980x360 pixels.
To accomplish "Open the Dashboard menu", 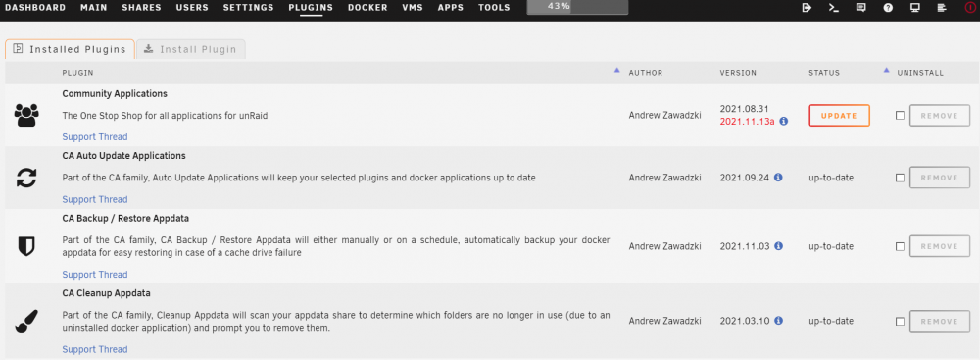I will (35, 8).
